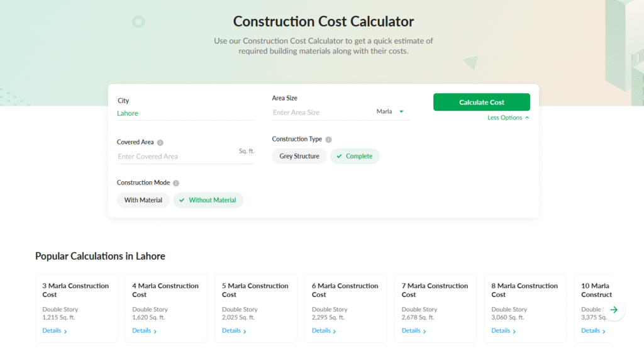Open Details for 6 Marla Construction Cost
The width and height of the screenshot is (644, 363).
click(x=324, y=331)
